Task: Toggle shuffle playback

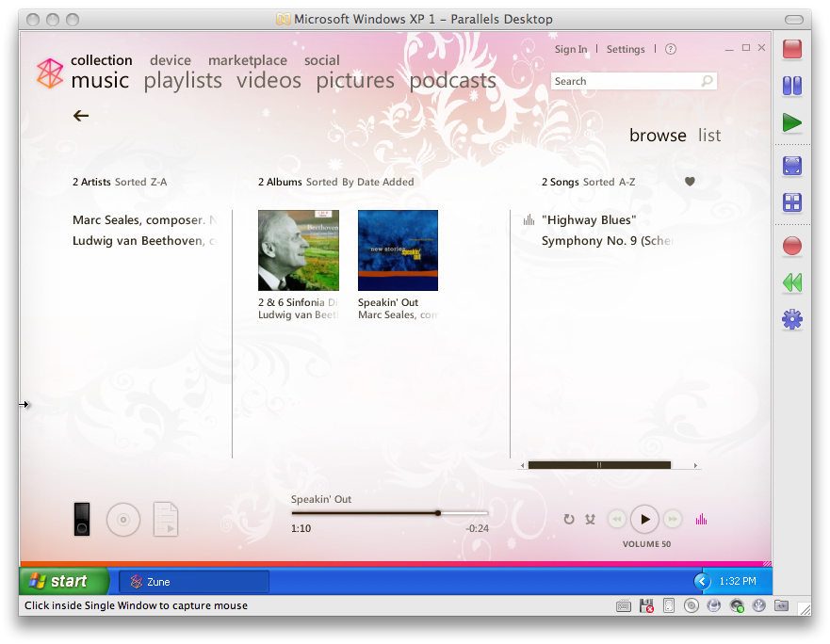Action: point(590,519)
